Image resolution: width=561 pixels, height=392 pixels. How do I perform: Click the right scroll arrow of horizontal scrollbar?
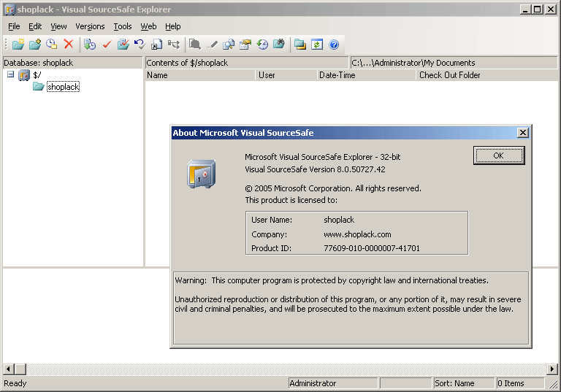tap(552, 369)
